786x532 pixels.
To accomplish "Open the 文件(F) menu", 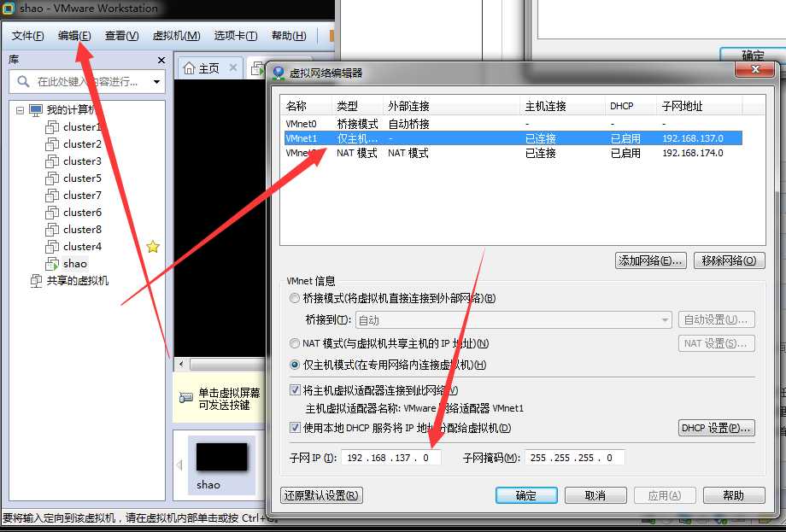I will tap(27, 36).
